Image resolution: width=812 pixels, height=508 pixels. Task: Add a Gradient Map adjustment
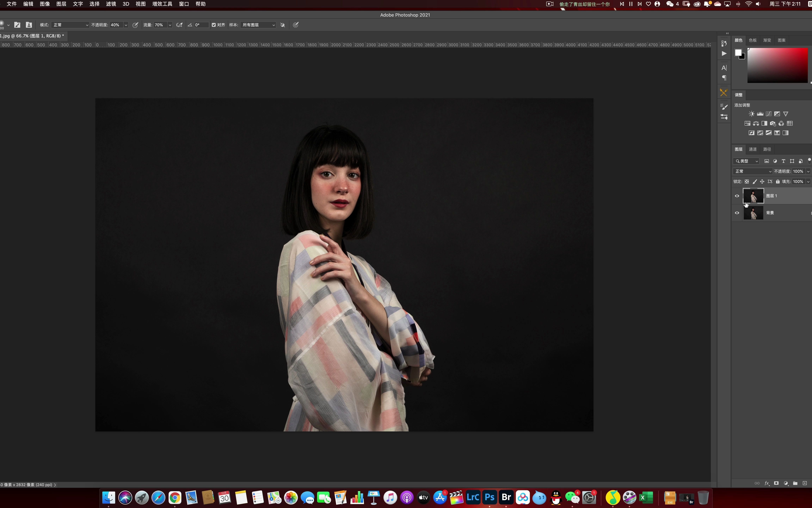tap(786, 133)
